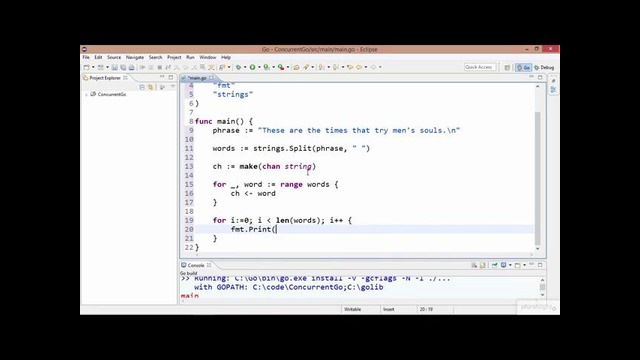Click the green Run button icon
This screenshot has height=360, width=640.
(x=252, y=67)
